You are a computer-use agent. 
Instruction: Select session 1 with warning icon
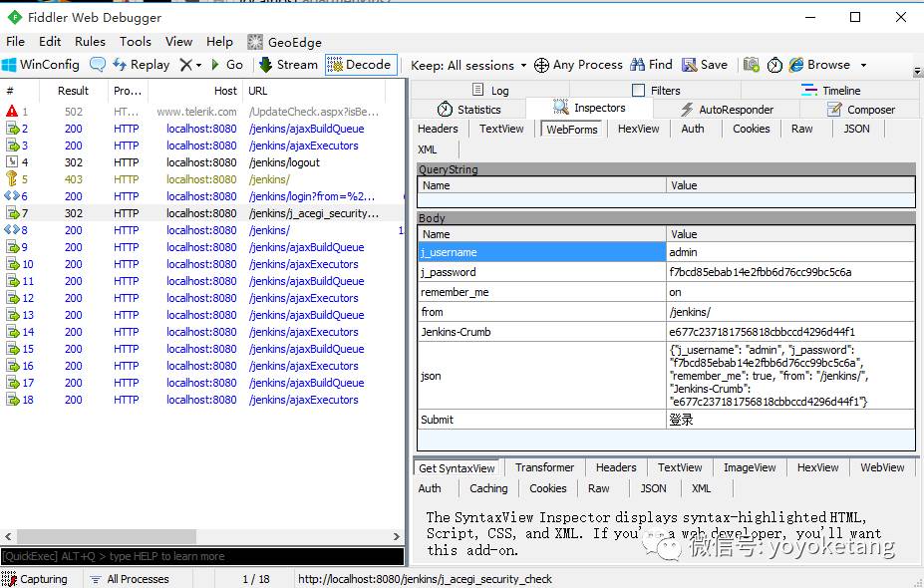(x=201, y=112)
